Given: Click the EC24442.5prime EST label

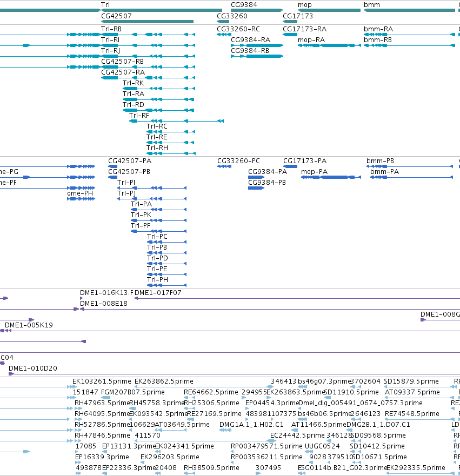Looking at the screenshot, I should (297, 435).
